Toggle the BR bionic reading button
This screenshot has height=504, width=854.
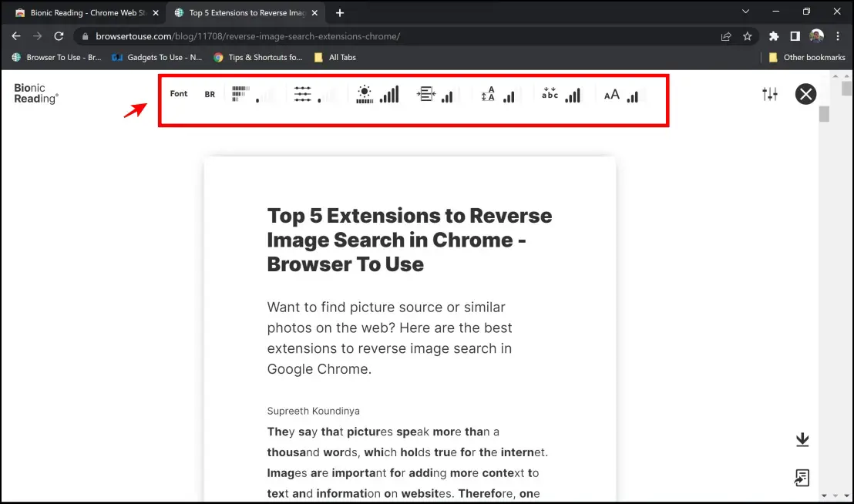(x=210, y=94)
